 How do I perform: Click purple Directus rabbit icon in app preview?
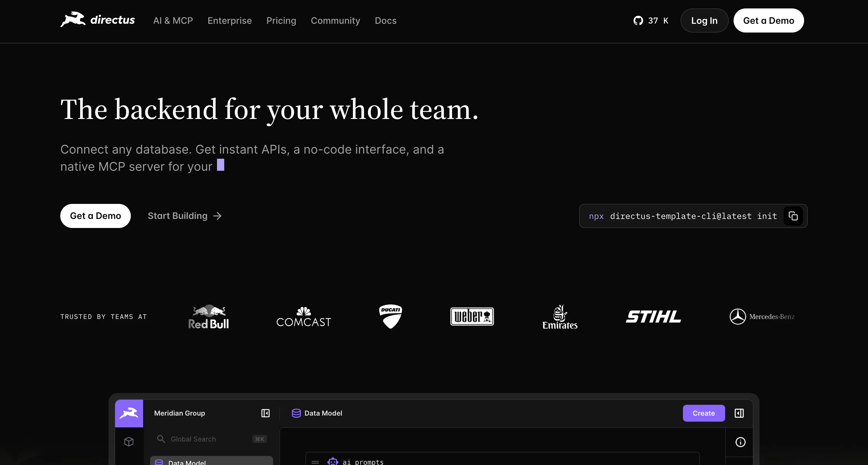click(x=129, y=413)
